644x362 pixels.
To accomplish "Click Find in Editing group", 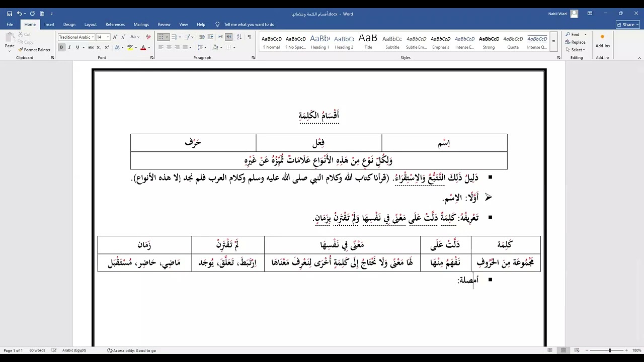I will tap(573, 35).
